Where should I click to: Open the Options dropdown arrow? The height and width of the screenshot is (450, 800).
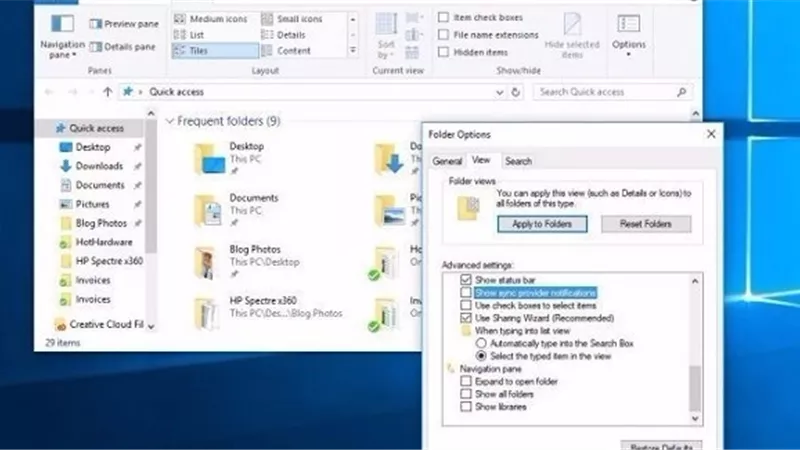(x=629, y=55)
